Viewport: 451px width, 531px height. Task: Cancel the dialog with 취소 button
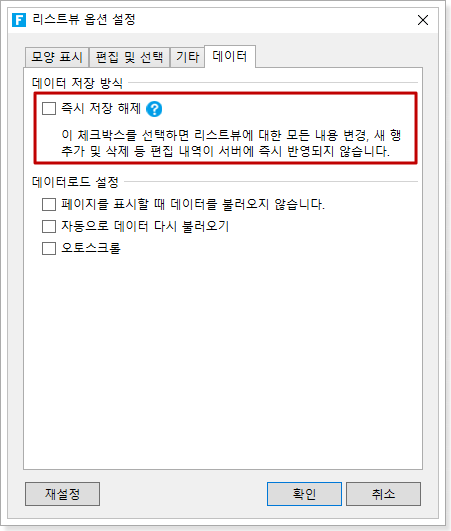click(383, 494)
